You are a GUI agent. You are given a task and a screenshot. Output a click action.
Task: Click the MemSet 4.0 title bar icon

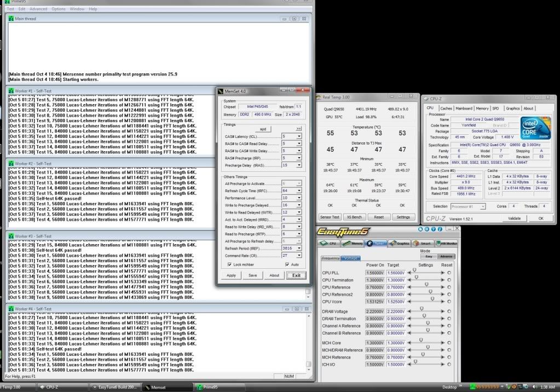221,91
